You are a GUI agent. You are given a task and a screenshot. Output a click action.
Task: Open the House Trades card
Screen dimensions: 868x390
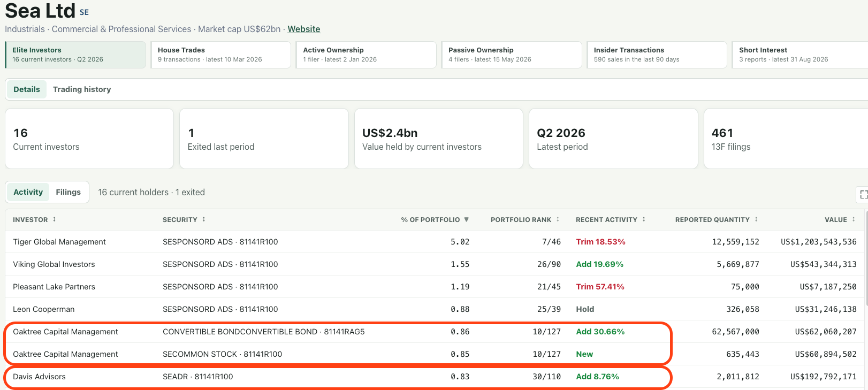221,55
